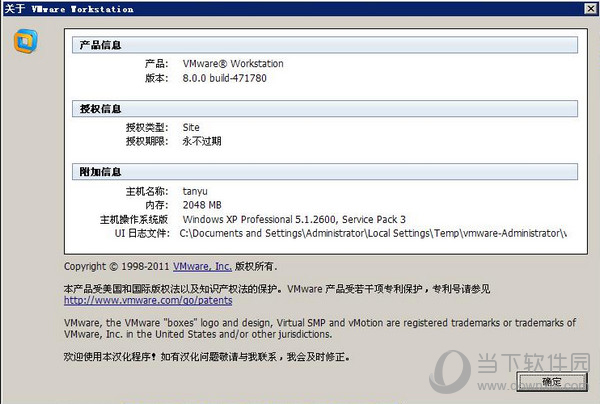Click the 内存: label
The height and width of the screenshot is (404, 600).
pos(157,205)
